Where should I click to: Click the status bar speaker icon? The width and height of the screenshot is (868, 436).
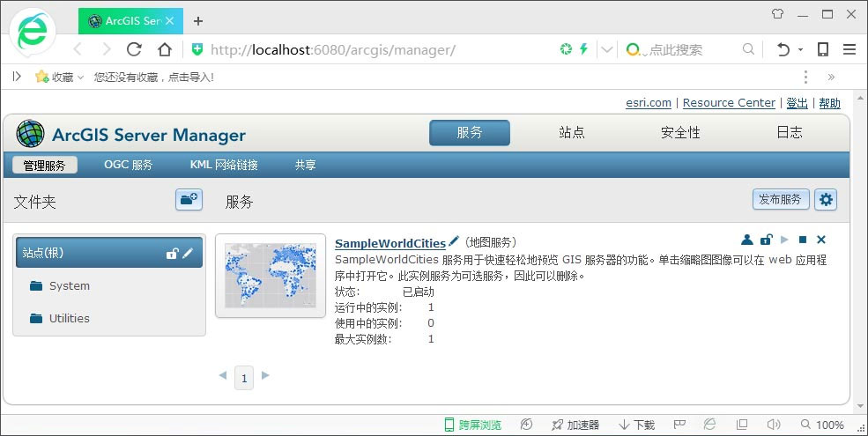pyautogui.click(x=774, y=425)
